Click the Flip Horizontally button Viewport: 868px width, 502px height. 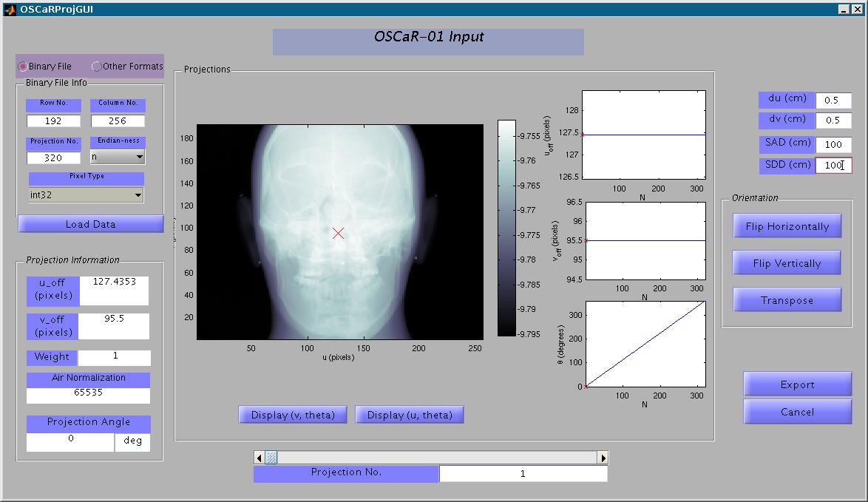click(787, 226)
